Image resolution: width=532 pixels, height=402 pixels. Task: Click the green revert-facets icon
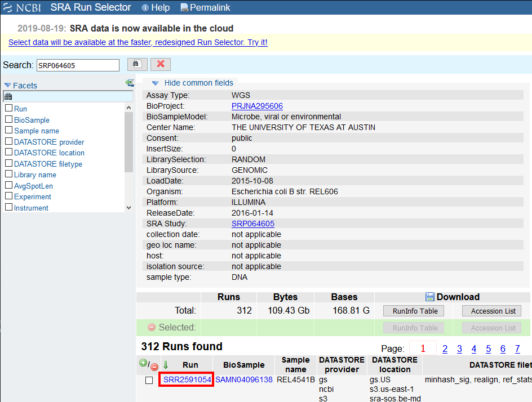[130, 82]
